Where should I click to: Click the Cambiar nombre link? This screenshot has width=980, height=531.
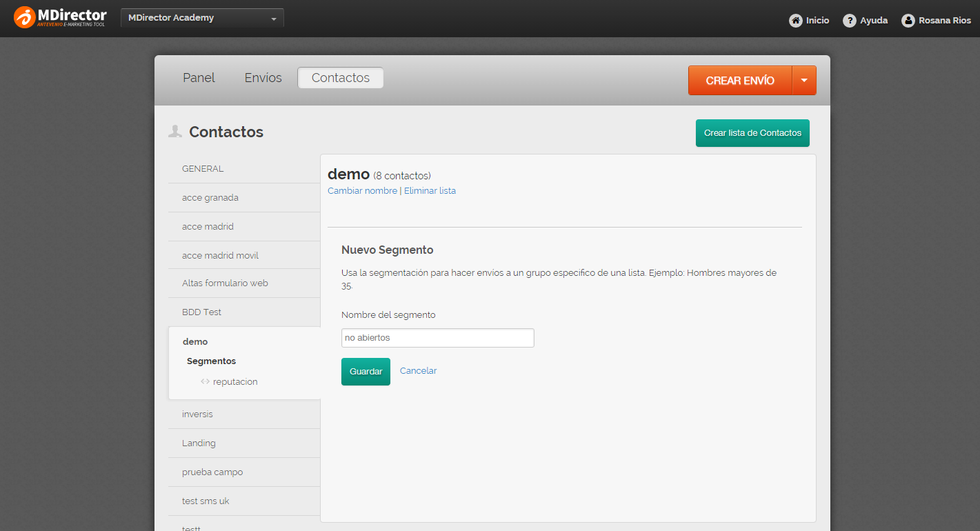coord(362,190)
